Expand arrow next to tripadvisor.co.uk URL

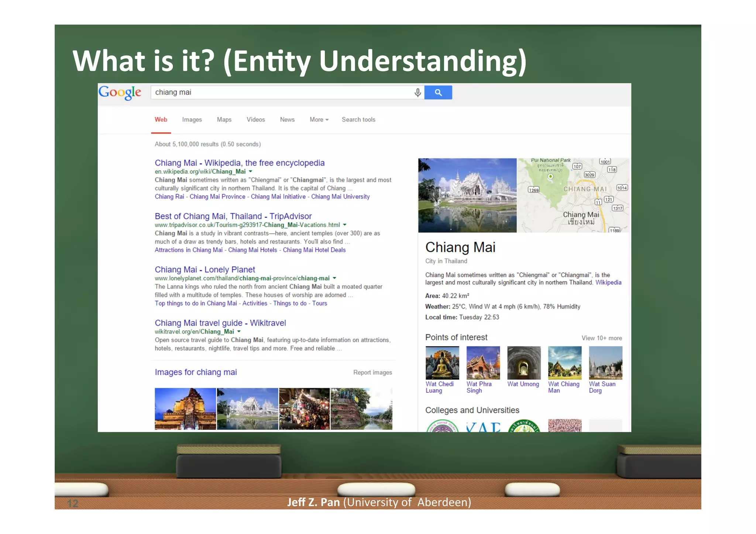pyautogui.click(x=345, y=225)
